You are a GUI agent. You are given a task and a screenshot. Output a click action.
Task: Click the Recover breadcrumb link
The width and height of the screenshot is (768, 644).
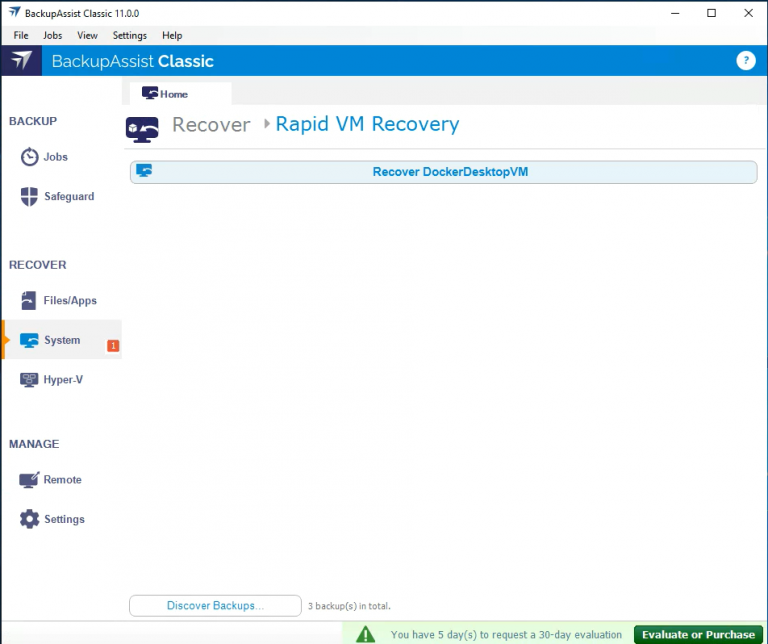click(x=211, y=125)
